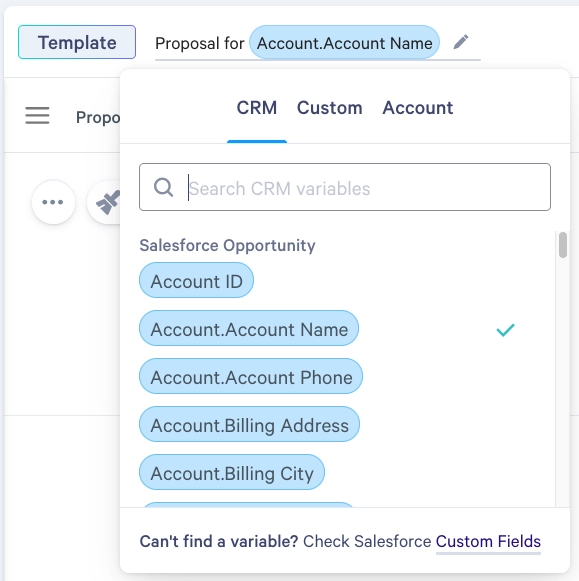
Task: Click the Template badge button
Action: pos(77,42)
